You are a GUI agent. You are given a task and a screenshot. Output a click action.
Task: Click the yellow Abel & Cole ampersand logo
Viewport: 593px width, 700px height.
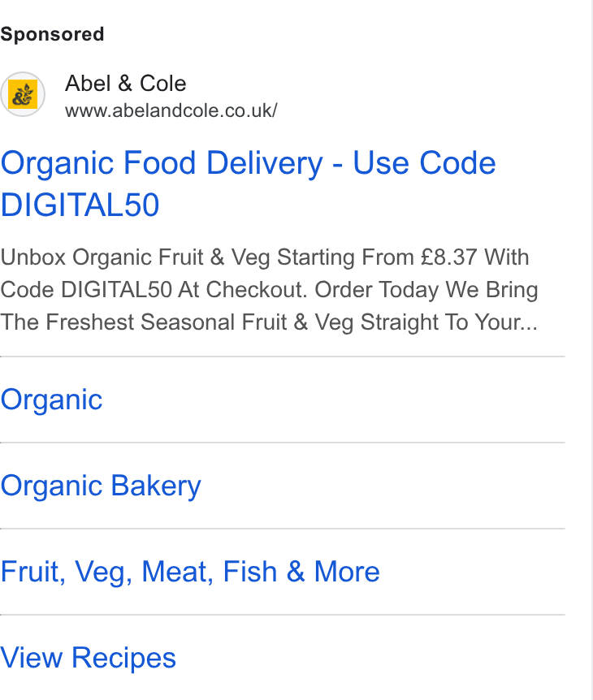pyautogui.click(x=23, y=94)
